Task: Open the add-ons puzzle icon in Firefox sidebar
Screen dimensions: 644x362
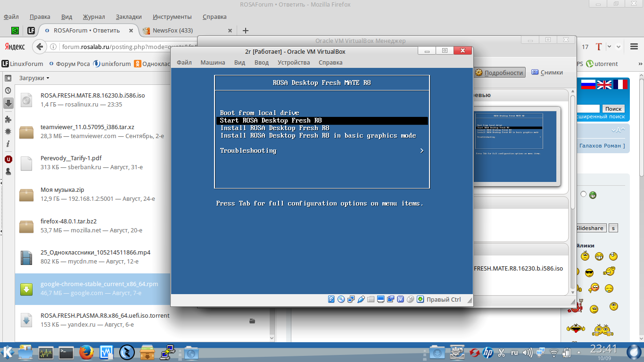Action: coord(8,120)
